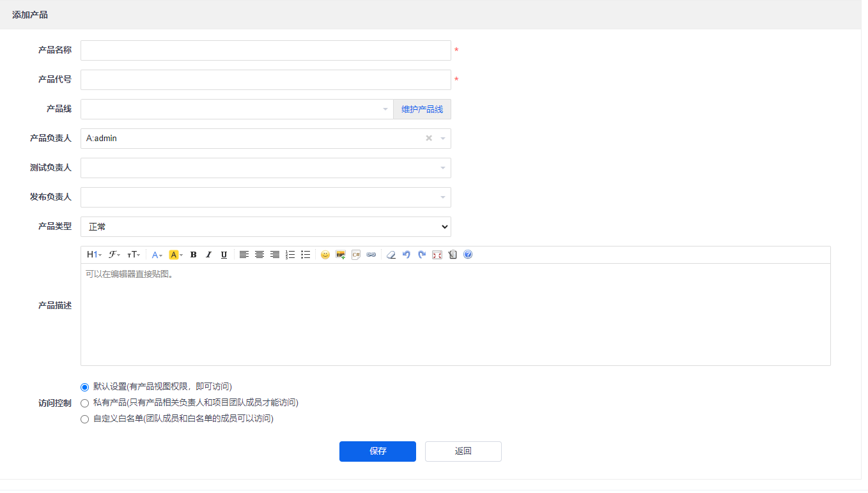Switch the editor to fullscreen mode
The width and height of the screenshot is (868, 493).
click(437, 255)
